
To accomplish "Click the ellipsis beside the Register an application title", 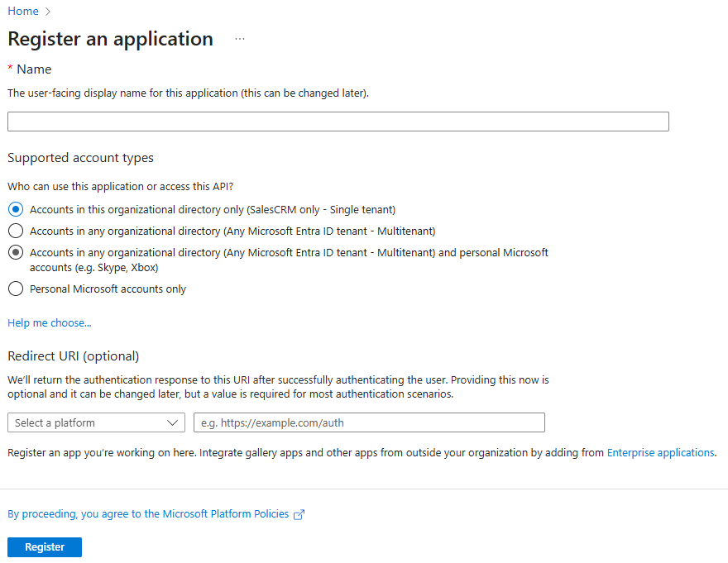I will coord(239,40).
